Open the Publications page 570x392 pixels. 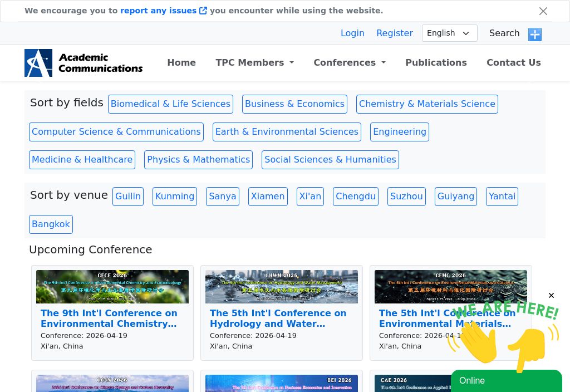tap(436, 62)
